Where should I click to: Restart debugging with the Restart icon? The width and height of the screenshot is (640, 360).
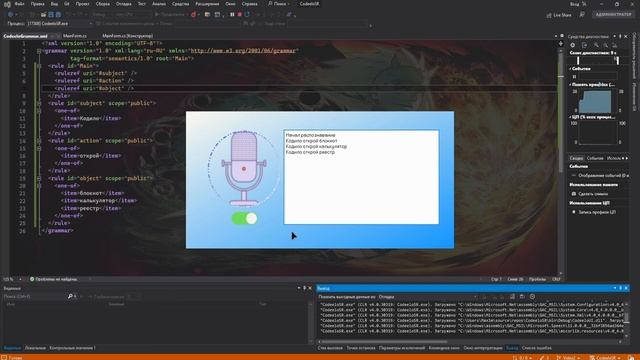pos(247,14)
